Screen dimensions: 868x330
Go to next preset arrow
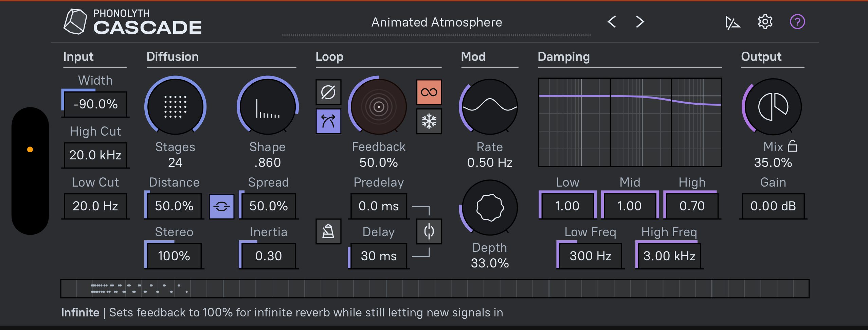(640, 22)
